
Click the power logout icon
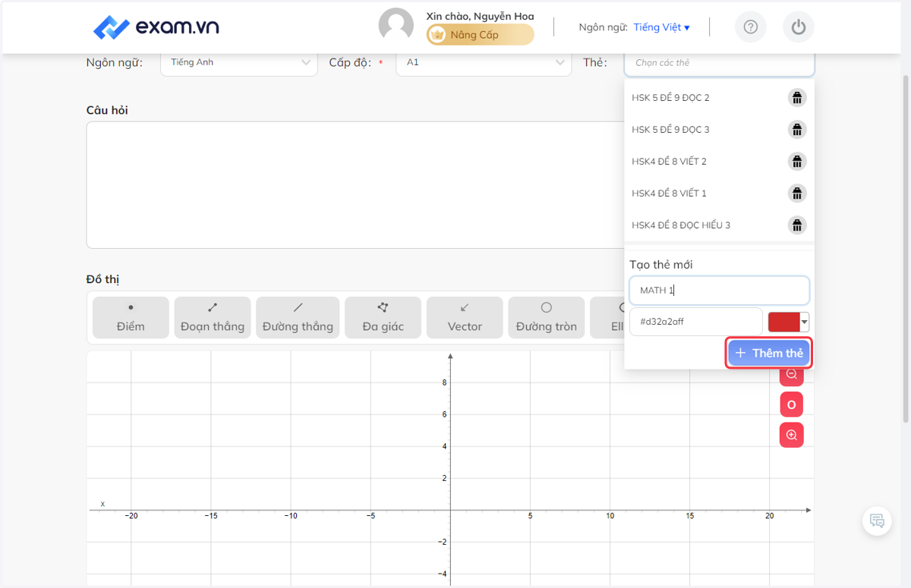pos(798,27)
